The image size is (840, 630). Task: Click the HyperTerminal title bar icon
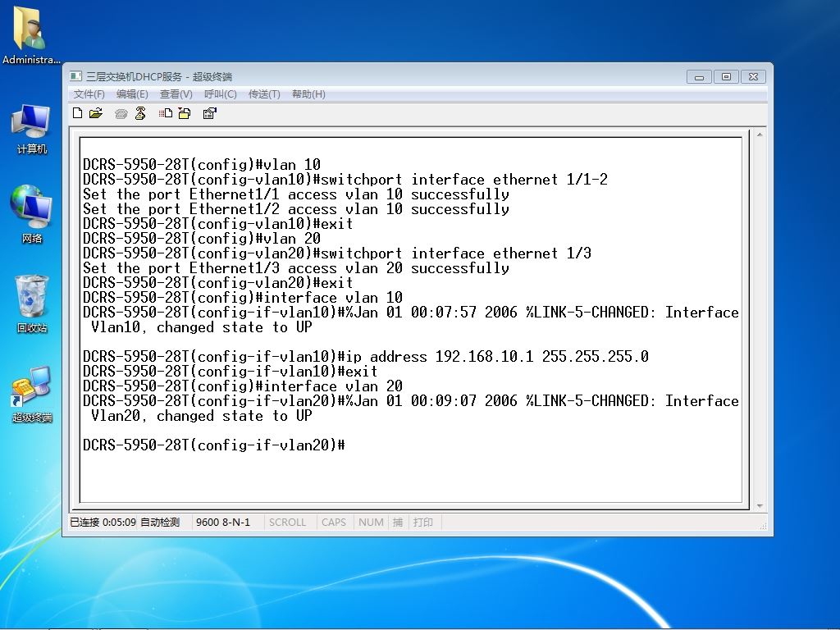pos(76,76)
